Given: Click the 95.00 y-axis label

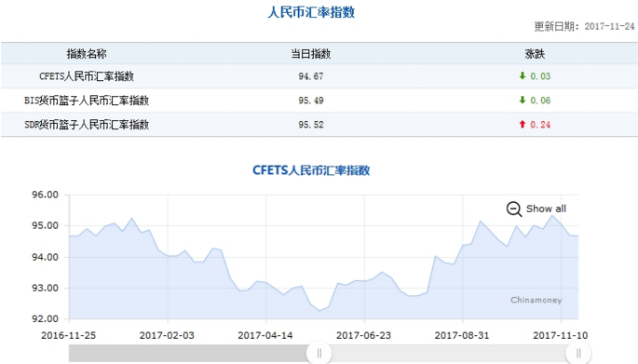Looking at the screenshot, I should tap(45, 225).
